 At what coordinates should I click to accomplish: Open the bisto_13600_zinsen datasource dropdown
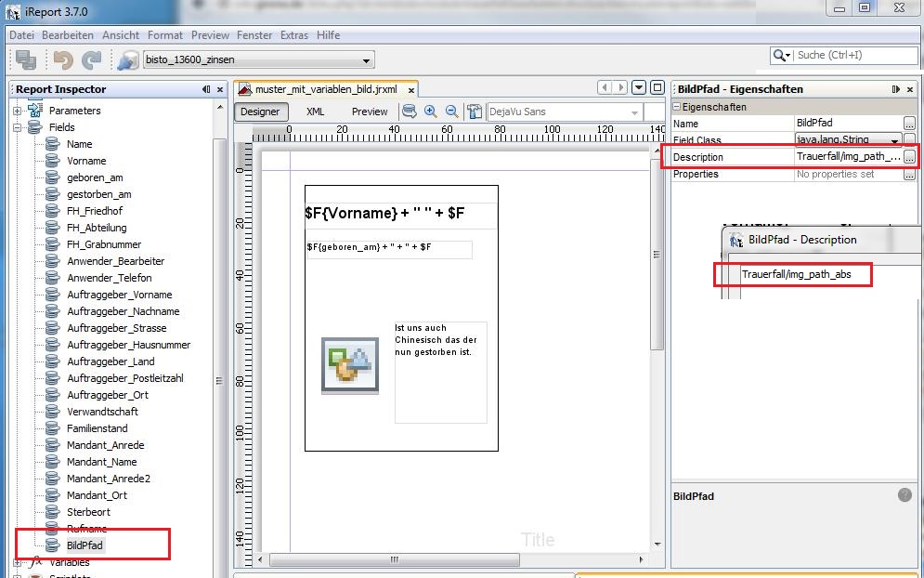367,61
